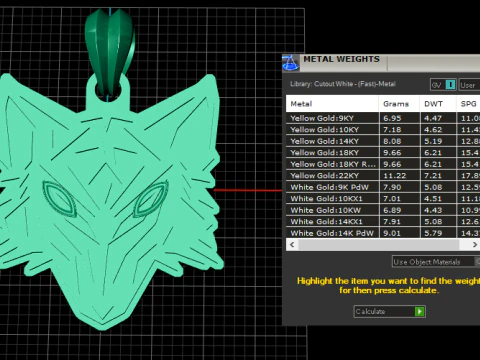Click the METAL WEIGHTS title tab

[x=341, y=59]
